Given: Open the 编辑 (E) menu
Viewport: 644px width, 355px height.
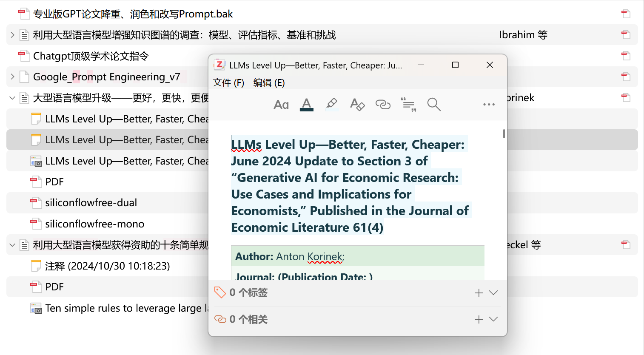Looking at the screenshot, I should click(269, 82).
